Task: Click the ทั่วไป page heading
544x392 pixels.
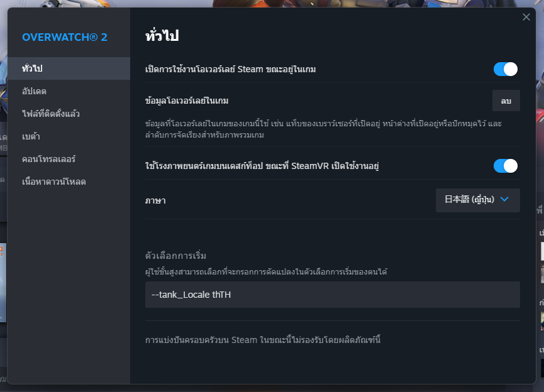Action: click(162, 35)
